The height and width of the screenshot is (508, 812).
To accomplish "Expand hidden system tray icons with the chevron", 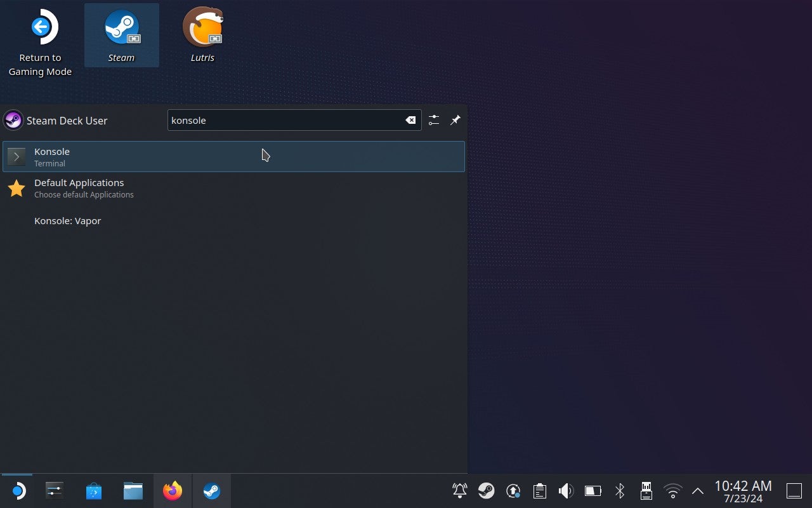I will pos(697,490).
